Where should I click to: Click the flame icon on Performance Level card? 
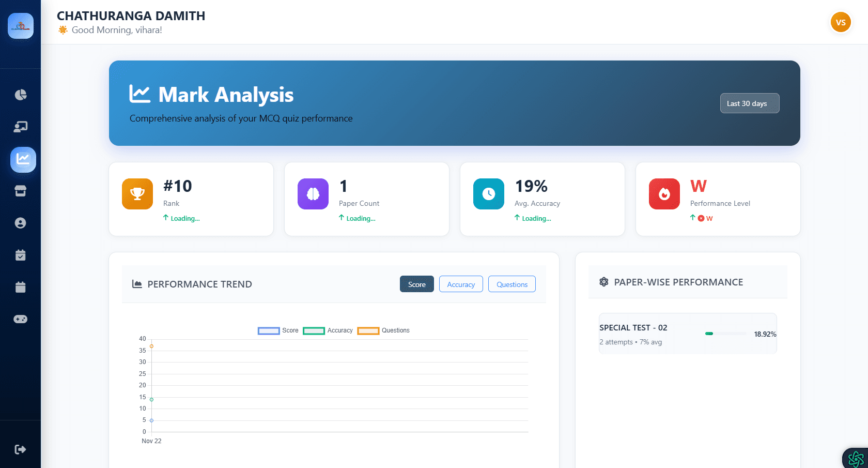click(664, 194)
